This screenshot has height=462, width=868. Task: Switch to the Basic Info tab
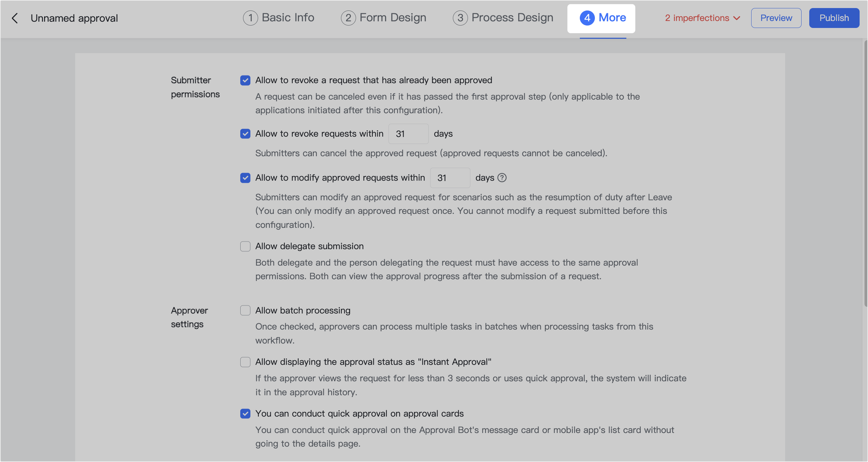point(287,17)
